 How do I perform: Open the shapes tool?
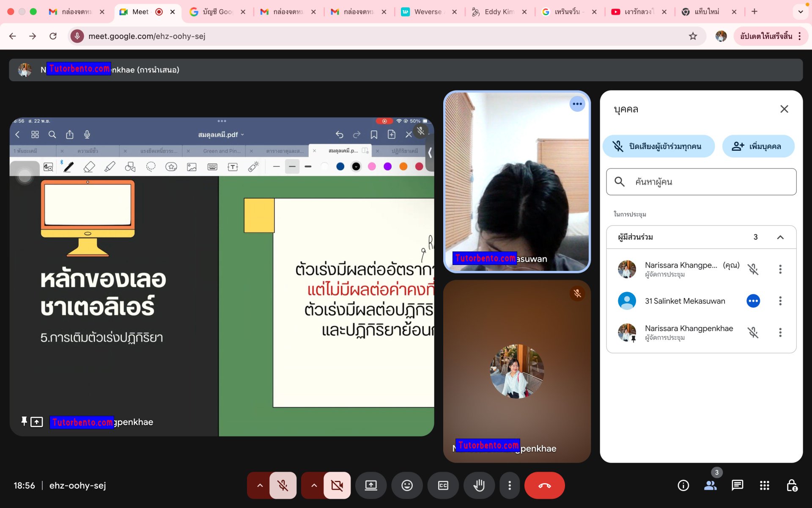(130, 167)
